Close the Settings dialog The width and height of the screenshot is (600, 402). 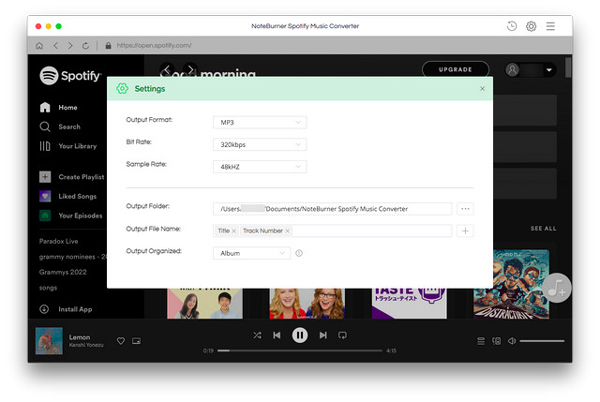[482, 88]
